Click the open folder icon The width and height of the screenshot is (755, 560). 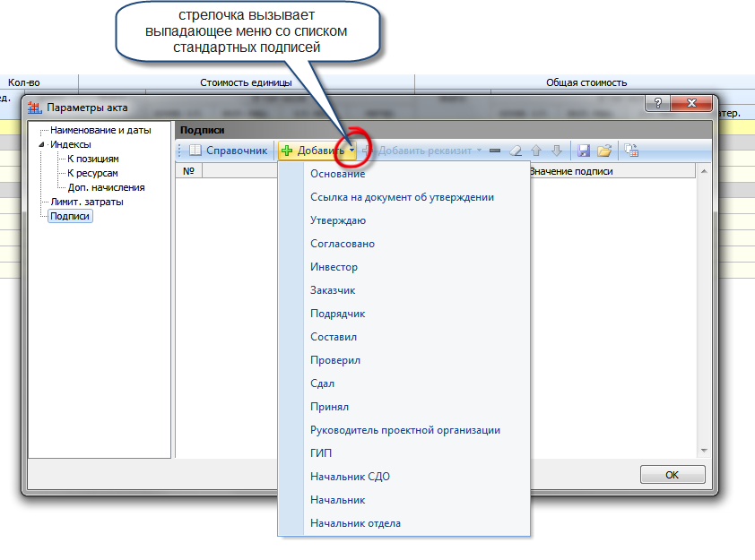click(604, 151)
